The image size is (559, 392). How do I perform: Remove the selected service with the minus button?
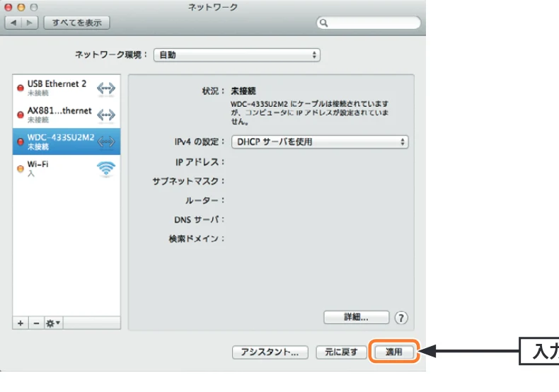pyautogui.click(x=36, y=323)
